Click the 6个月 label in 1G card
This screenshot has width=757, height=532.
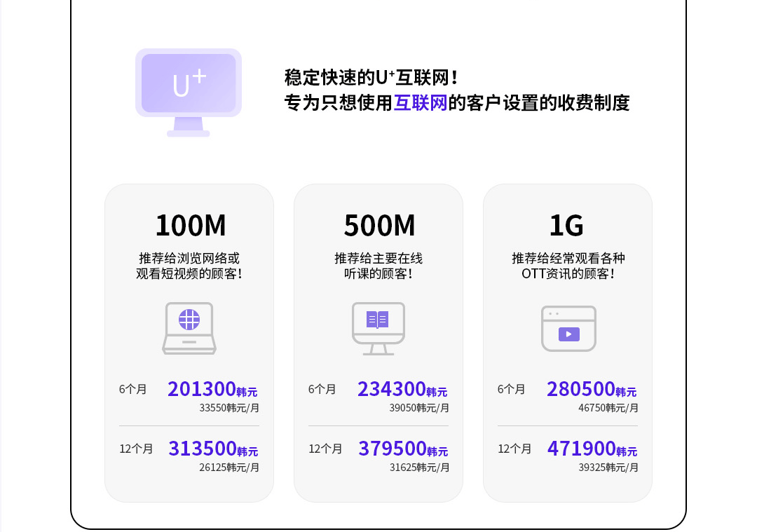[511, 389]
